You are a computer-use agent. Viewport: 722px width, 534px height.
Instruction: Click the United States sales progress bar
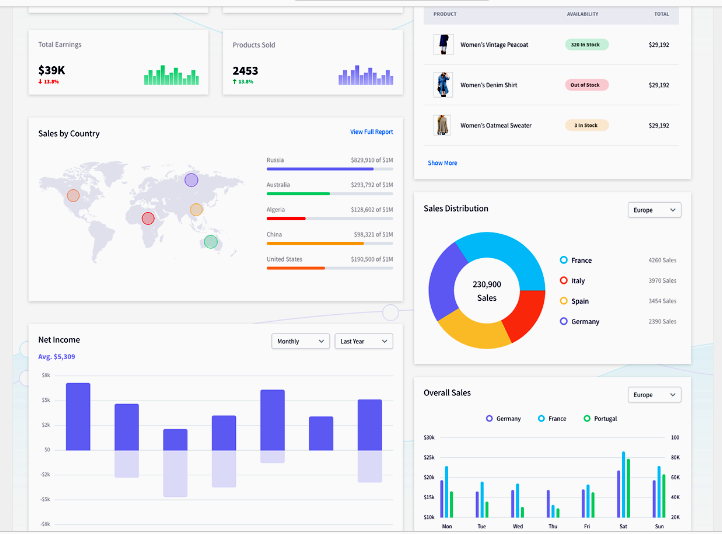click(x=330, y=268)
